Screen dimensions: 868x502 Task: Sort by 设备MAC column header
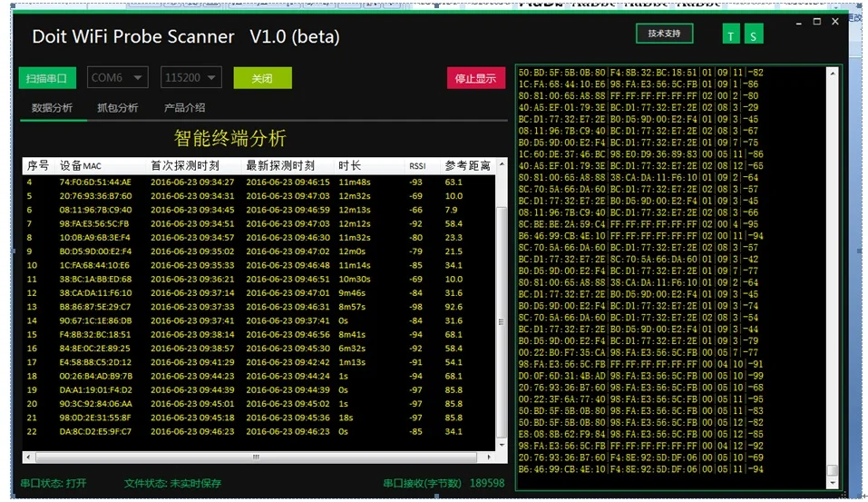click(x=80, y=166)
